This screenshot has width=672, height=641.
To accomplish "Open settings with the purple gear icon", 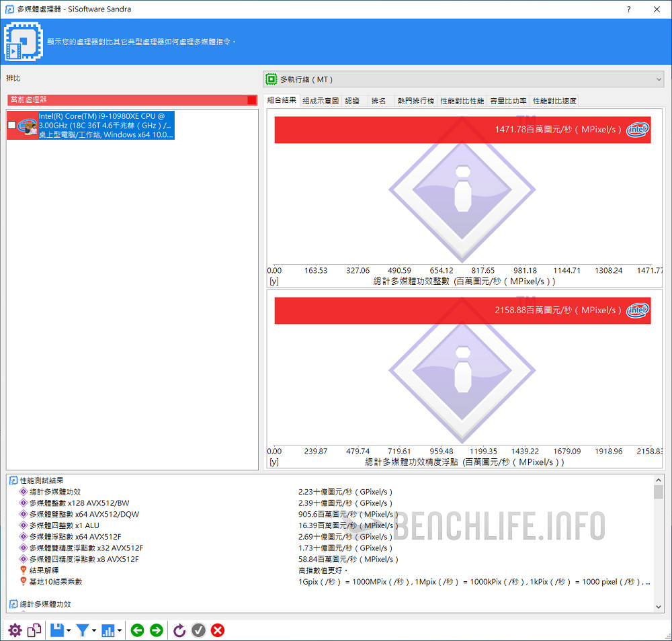I will [x=15, y=630].
